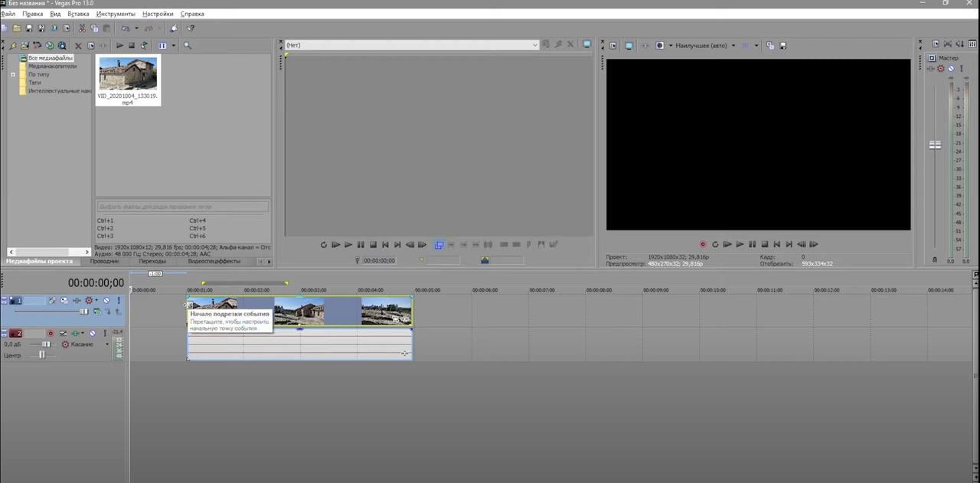Expand the По типу tree node
This screenshot has height=483, width=980.
[13, 74]
